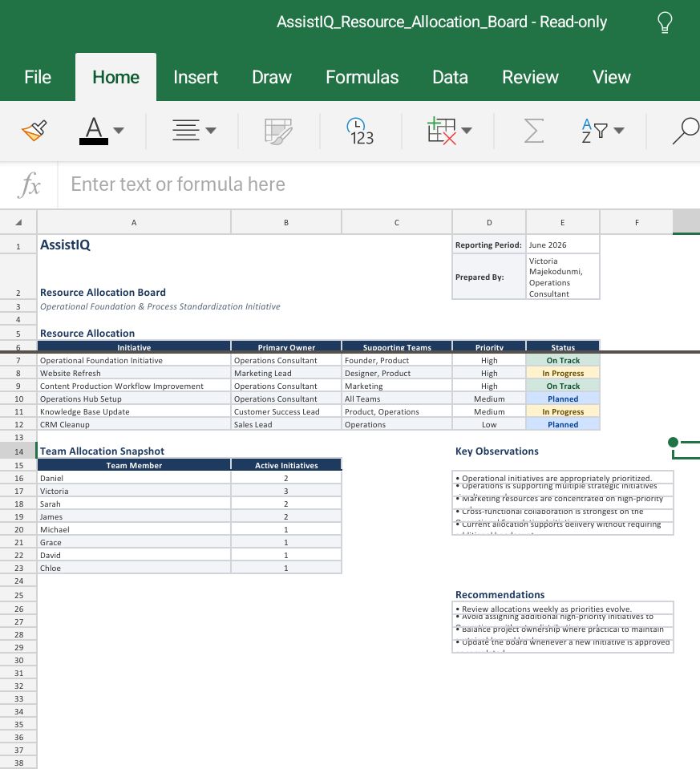Viewport: 700px width, 769px height.
Task: Select column A header
Action: pos(134,223)
